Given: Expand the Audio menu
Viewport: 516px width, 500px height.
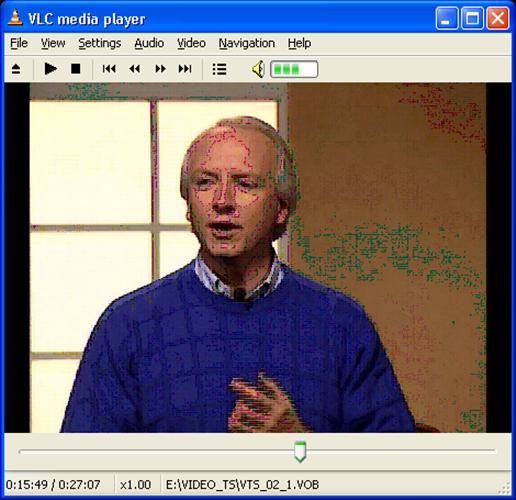Looking at the screenshot, I should (x=149, y=43).
